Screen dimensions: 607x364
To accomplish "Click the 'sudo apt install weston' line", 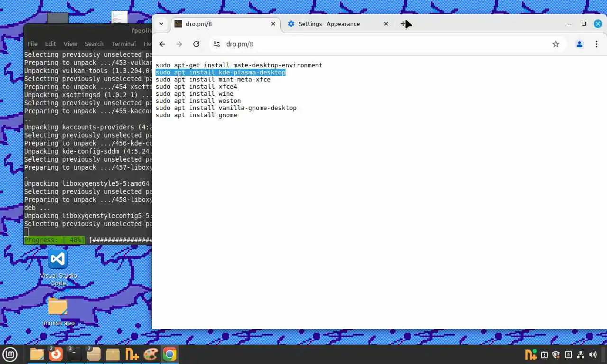I will pos(198,101).
